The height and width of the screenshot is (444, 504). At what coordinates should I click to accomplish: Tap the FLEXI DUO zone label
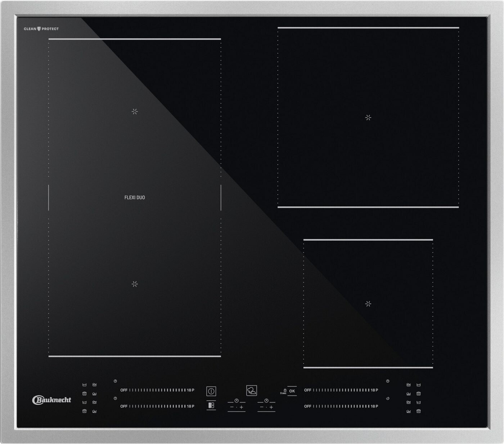tap(135, 197)
